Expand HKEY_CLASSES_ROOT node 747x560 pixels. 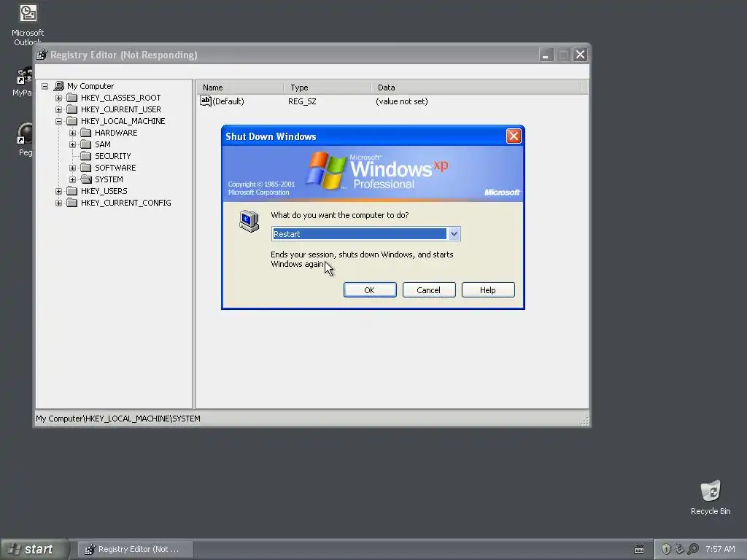[58, 98]
